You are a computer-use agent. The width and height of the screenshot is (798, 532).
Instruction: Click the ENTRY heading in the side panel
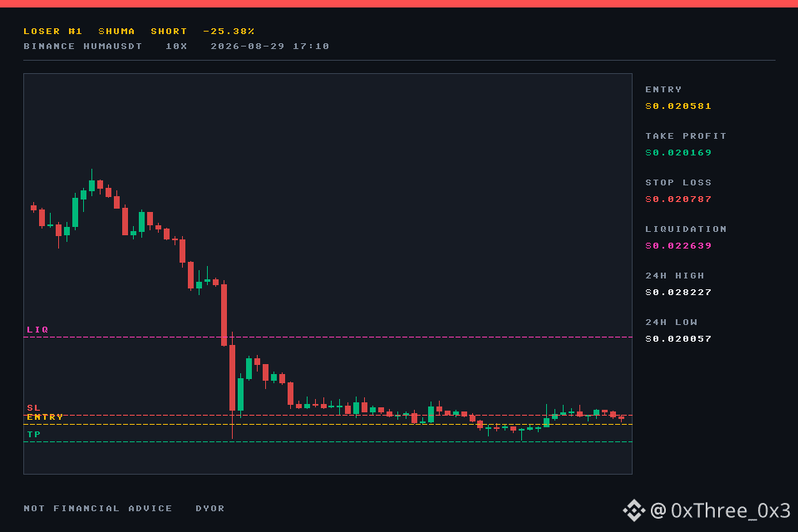click(x=663, y=90)
